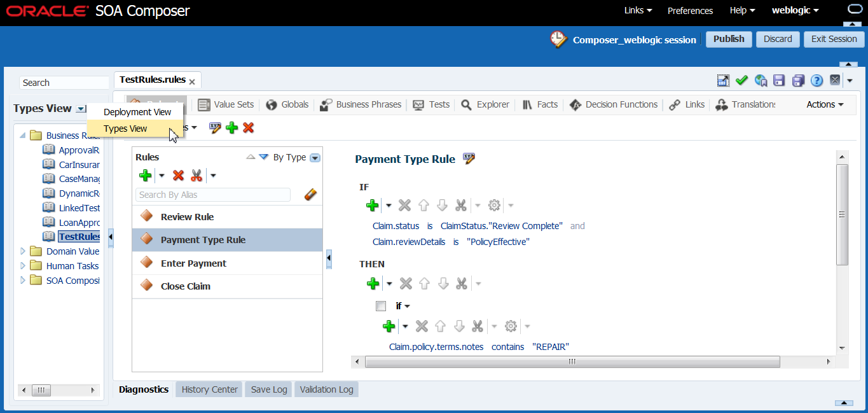Screen dimensions: 868x413
Task: Open the Help menu in header
Action: coord(742,10)
